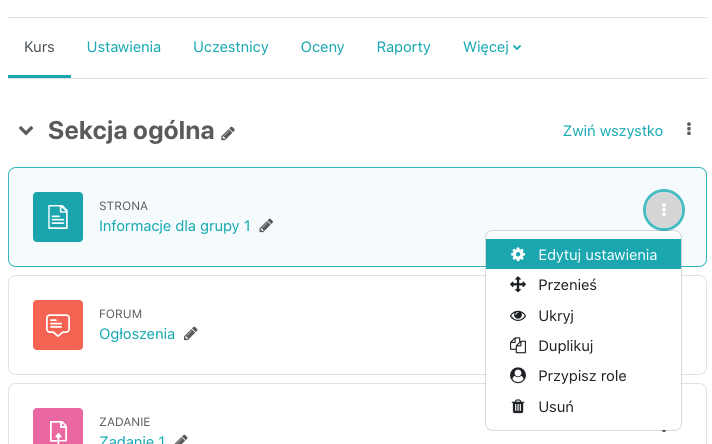The height and width of the screenshot is (444, 712).
Task: Edit Sekcja ogólna title with pencil icon
Action: coord(227,133)
